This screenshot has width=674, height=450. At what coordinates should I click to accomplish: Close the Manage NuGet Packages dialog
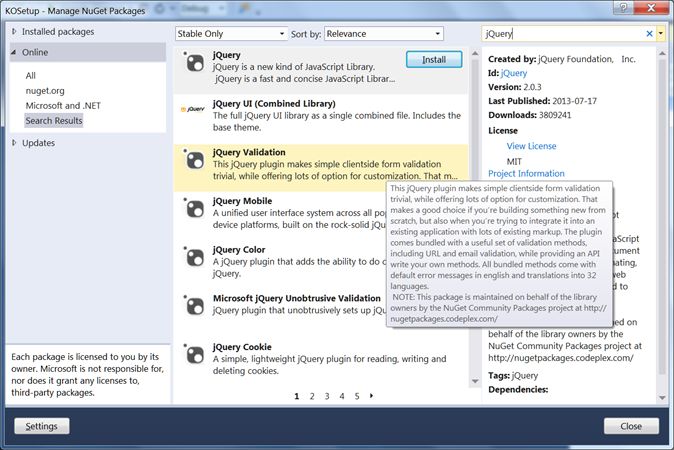tap(631, 426)
